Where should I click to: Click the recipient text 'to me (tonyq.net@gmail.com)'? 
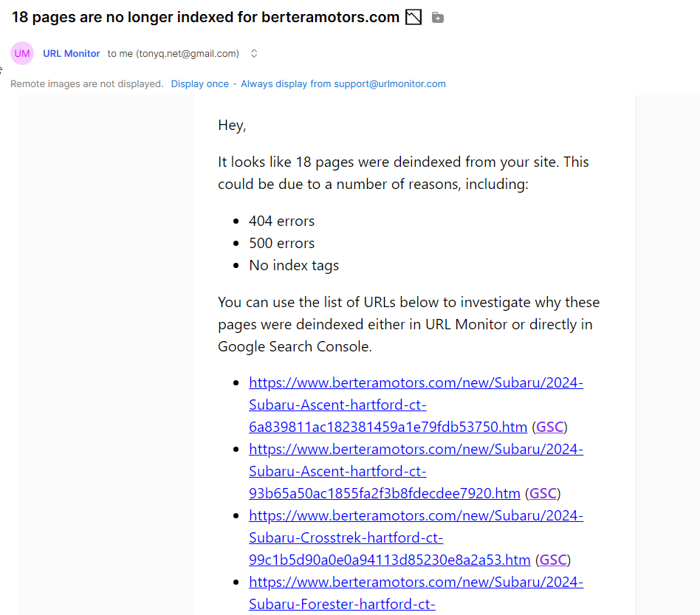pos(174,54)
